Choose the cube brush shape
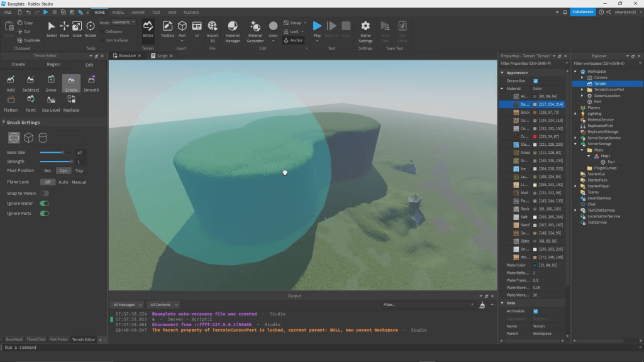This screenshot has height=362, width=644. [28, 138]
